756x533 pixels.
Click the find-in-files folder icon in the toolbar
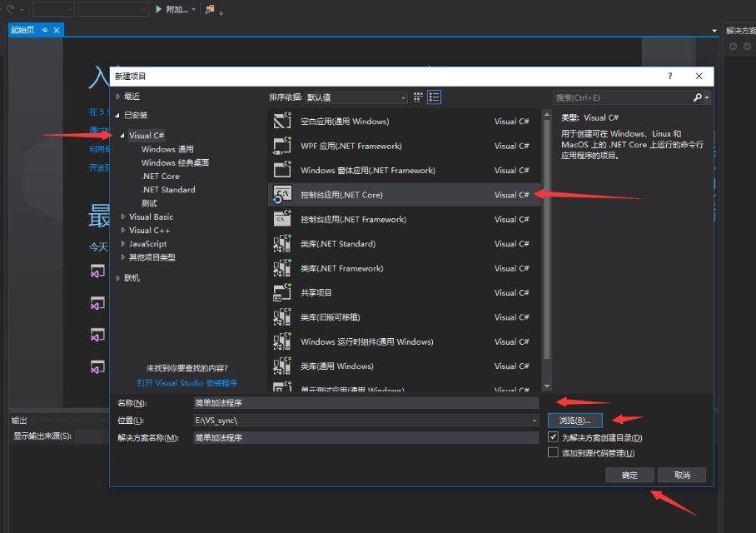(x=210, y=9)
